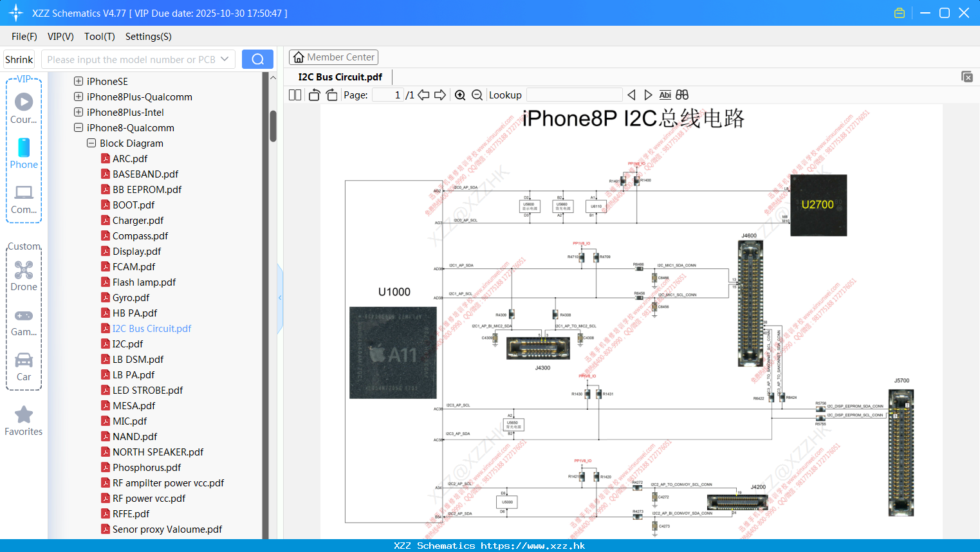This screenshot has width=980, height=552.
Task: Click the page number field
Action: [x=388, y=95]
